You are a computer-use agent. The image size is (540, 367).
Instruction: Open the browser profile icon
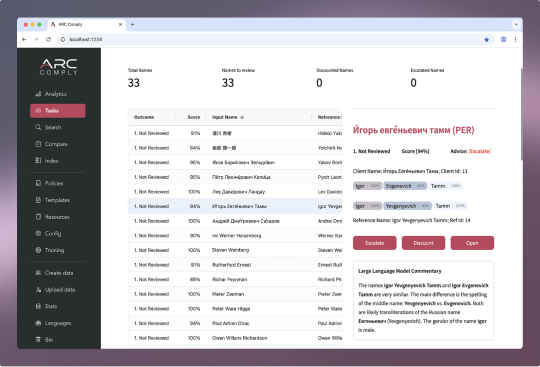tap(503, 39)
